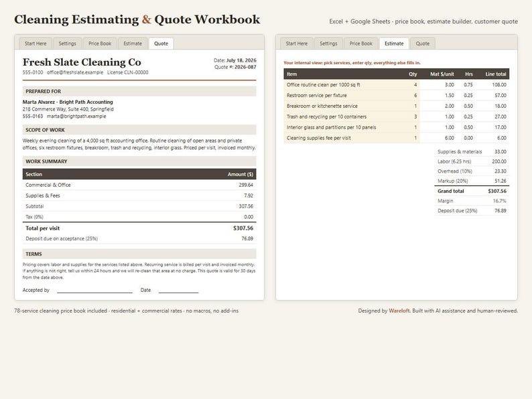Screen dimensions: 532x399
Task: Select the Estimate tab in right panel
Action: pyautogui.click(x=394, y=44)
